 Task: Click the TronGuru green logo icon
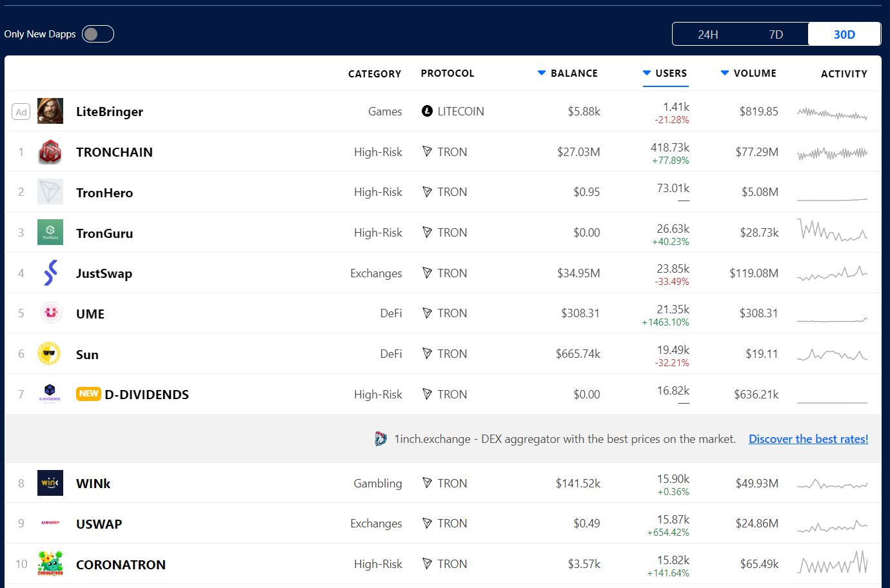50,233
